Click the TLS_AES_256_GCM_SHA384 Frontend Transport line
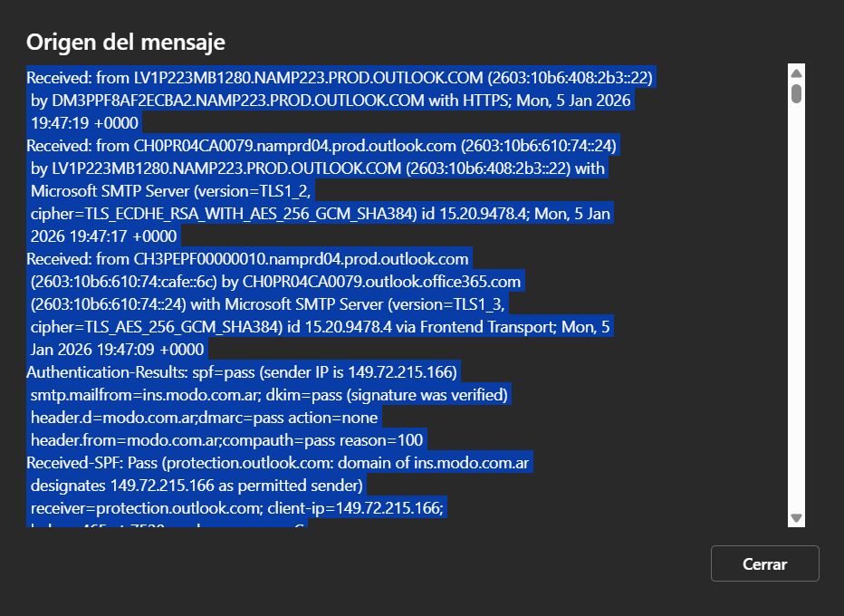The height and width of the screenshot is (616, 844). [x=321, y=326]
